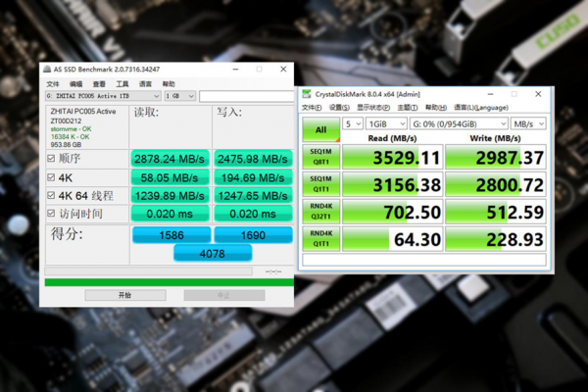Click the 2987.37 sequential write result

point(496,157)
